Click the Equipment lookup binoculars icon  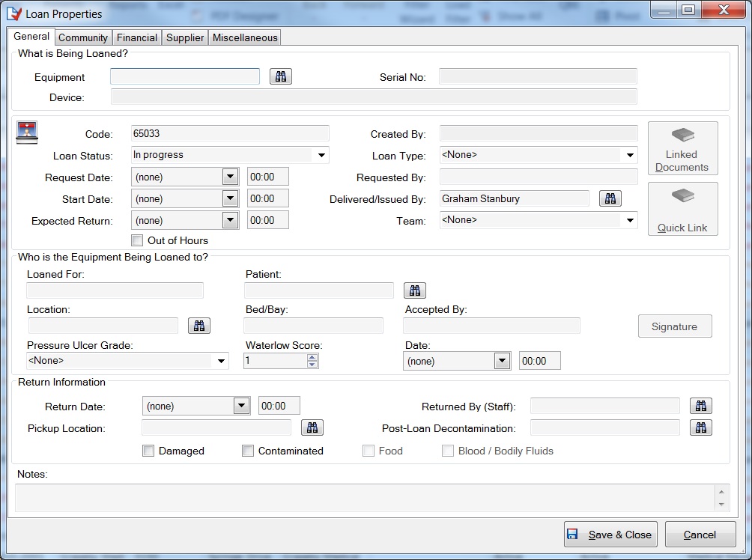(x=281, y=76)
